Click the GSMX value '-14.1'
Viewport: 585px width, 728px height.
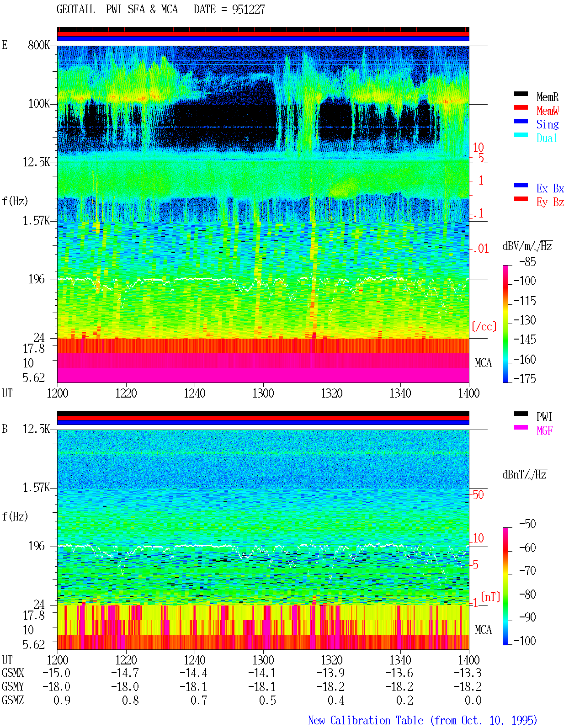[262, 673]
